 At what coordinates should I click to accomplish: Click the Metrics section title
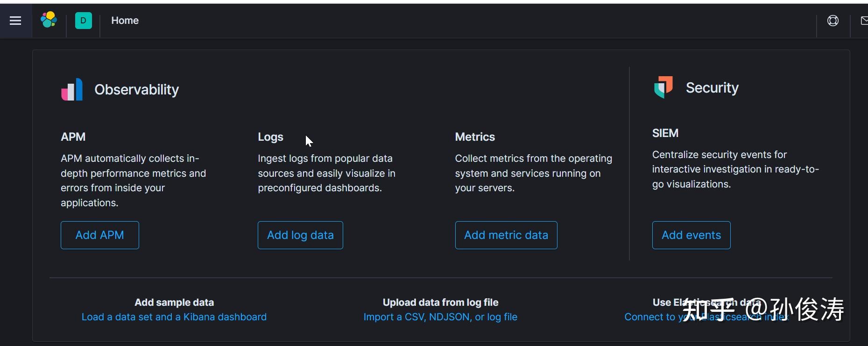click(475, 137)
